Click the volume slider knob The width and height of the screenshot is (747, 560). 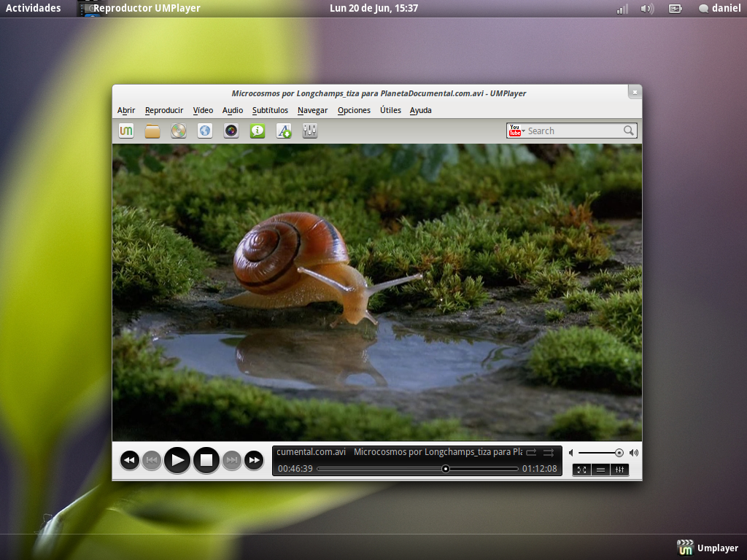point(619,453)
